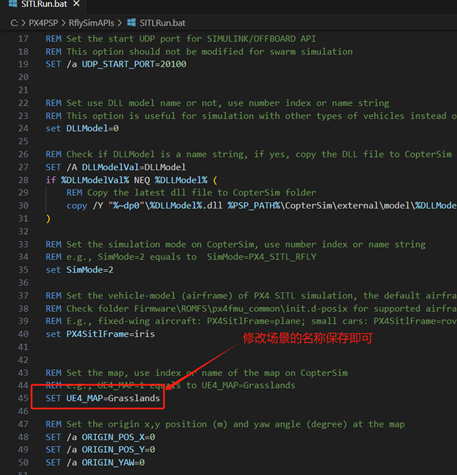The height and width of the screenshot is (475, 457).
Task: Click the Windows file icon in SITLRun.bat tab
Action: [x=13, y=4]
